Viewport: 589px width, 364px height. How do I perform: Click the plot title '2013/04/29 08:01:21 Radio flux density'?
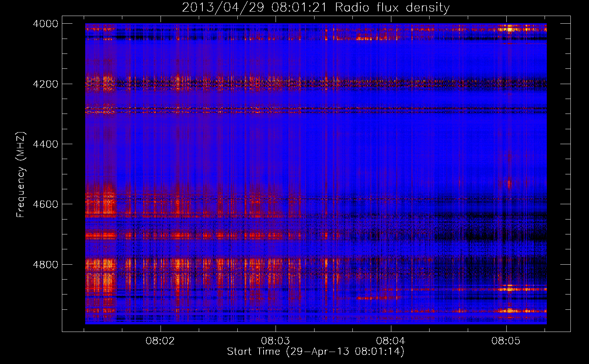316,8
